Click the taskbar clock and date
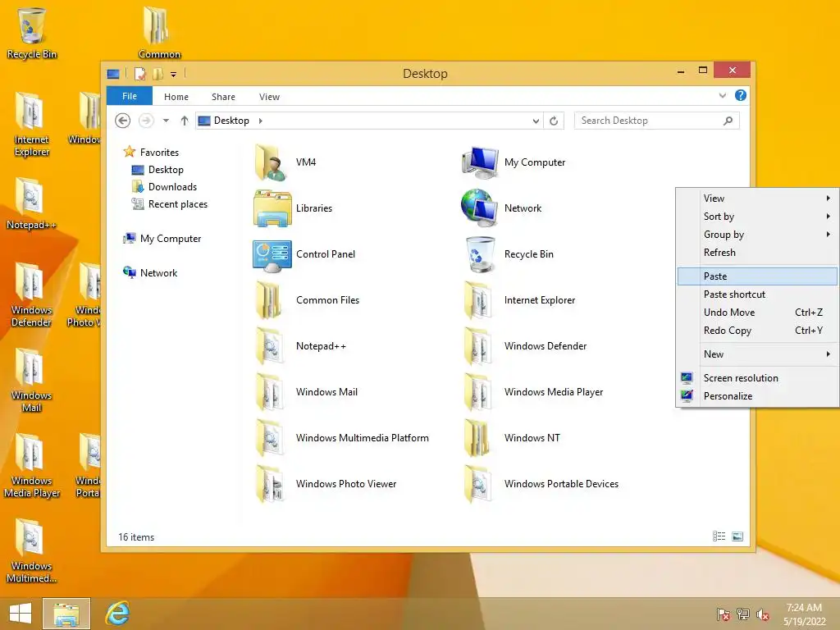This screenshot has height=630, width=840. point(805,614)
